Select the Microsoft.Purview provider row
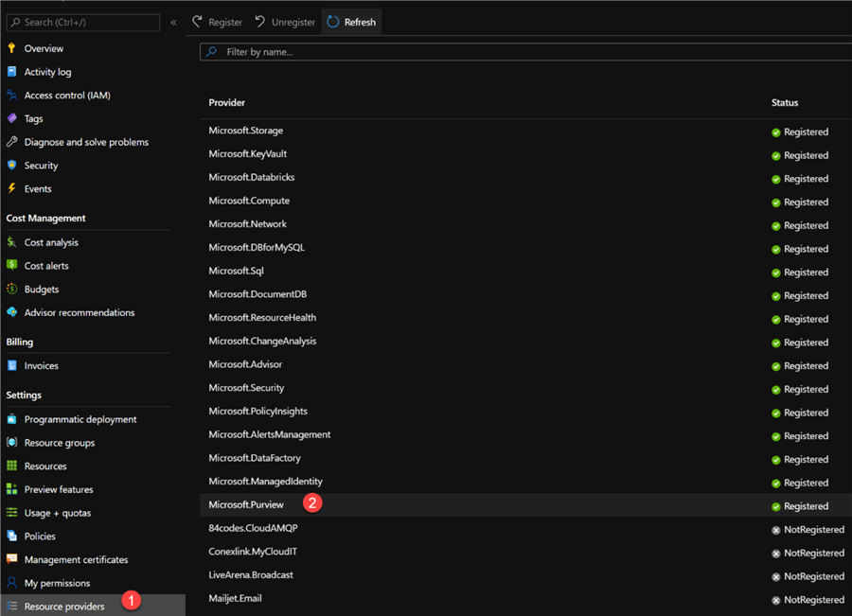Viewport: 852px width, 616px height. (246, 505)
